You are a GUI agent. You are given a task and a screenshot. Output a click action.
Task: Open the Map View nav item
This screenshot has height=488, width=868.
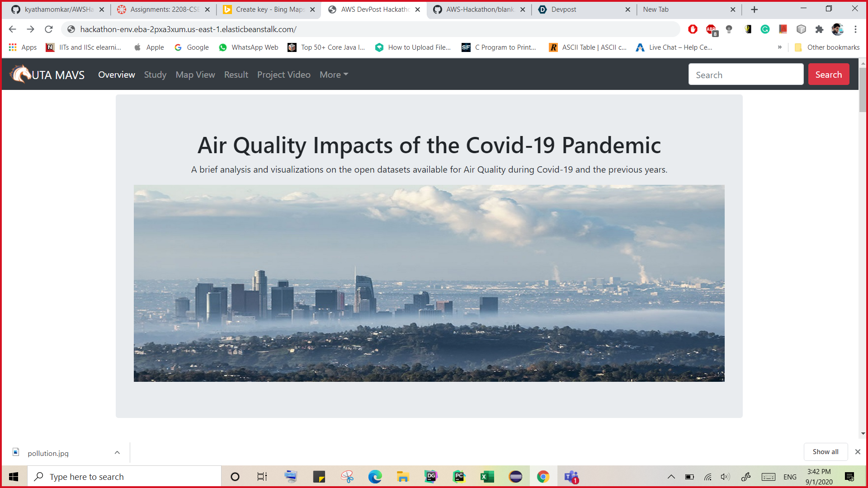195,75
